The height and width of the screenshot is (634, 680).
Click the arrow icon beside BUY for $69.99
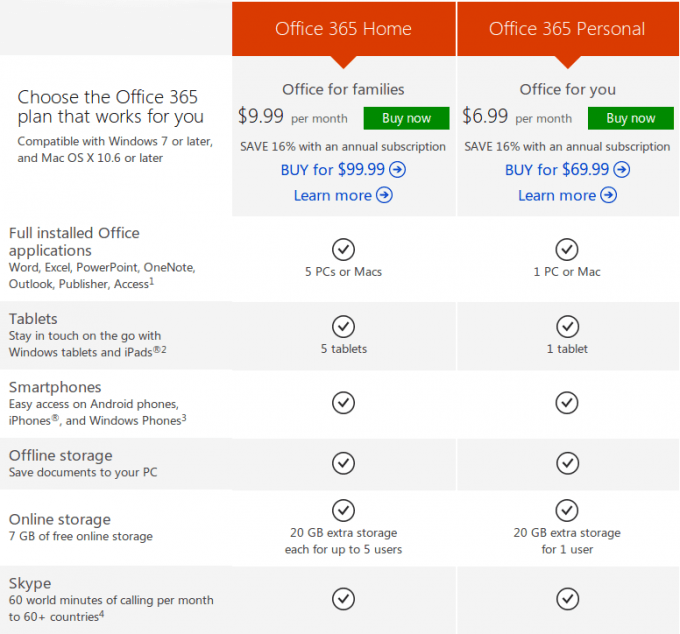(x=621, y=170)
